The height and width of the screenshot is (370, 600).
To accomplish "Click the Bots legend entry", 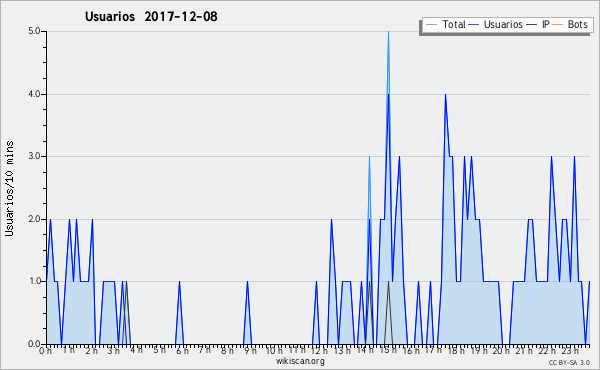I will click(x=570, y=24).
